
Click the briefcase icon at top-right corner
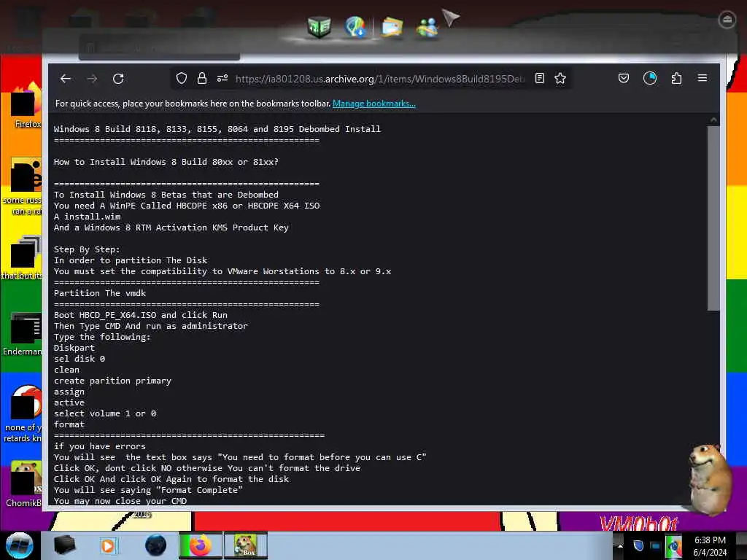pos(727,20)
